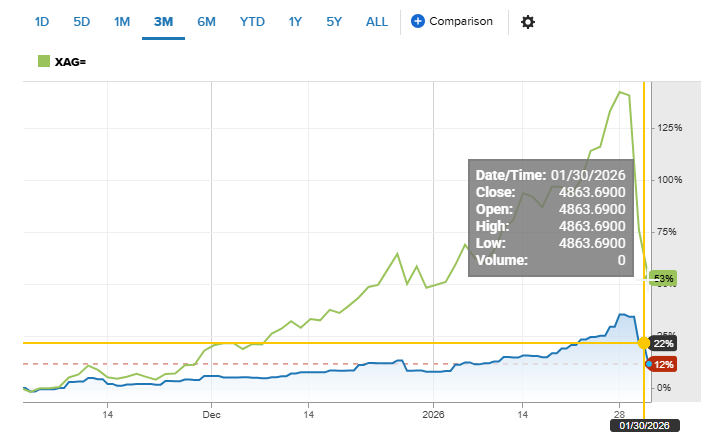Open chart settings gear icon
Screen dimensions: 718x440
click(528, 22)
